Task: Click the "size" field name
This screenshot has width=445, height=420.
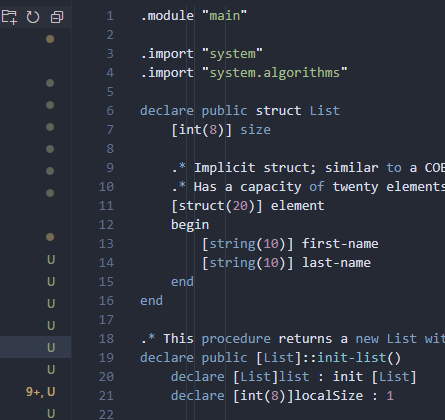Action: click(x=255, y=130)
